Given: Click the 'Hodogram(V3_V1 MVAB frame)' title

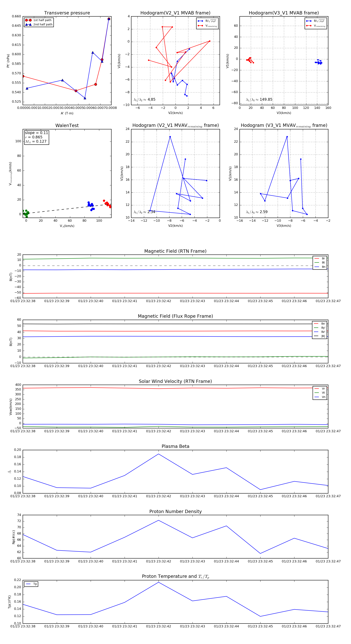Looking at the screenshot, I should coord(284,13).
